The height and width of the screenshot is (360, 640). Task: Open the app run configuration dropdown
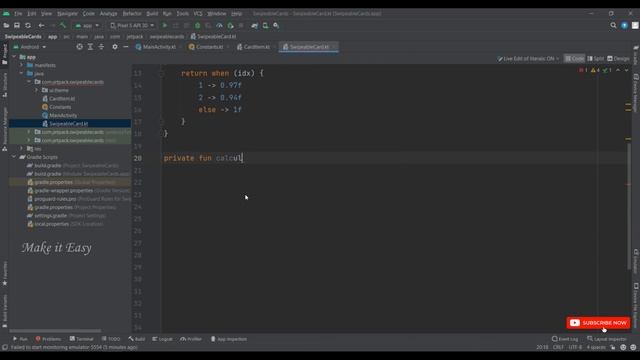coord(87,25)
